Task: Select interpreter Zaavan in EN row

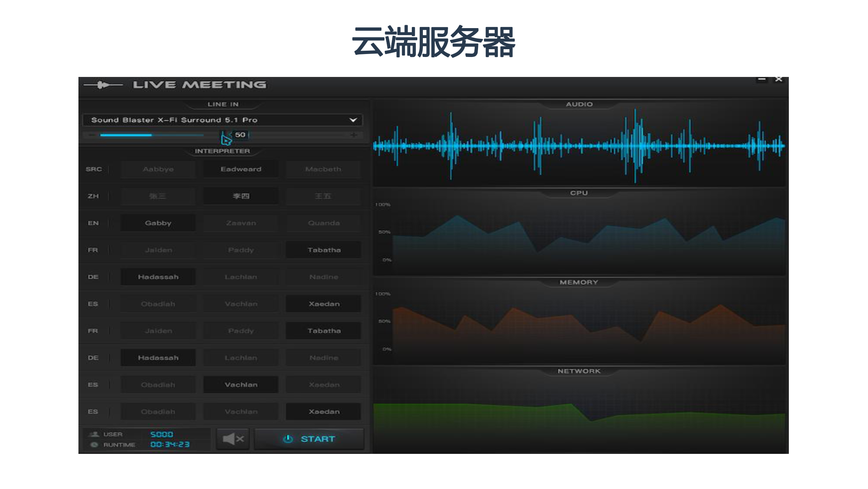Action: [x=241, y=223]
